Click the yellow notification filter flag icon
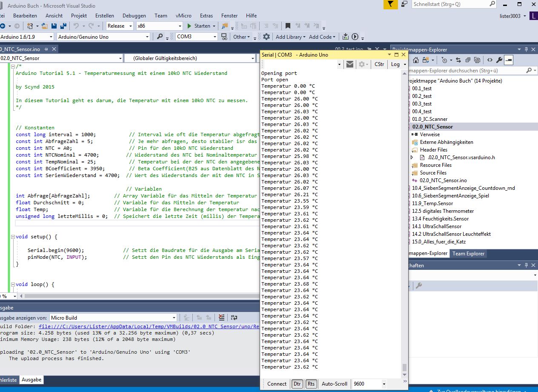The width and height of the screenshot is (538, 392). point(390,4)
